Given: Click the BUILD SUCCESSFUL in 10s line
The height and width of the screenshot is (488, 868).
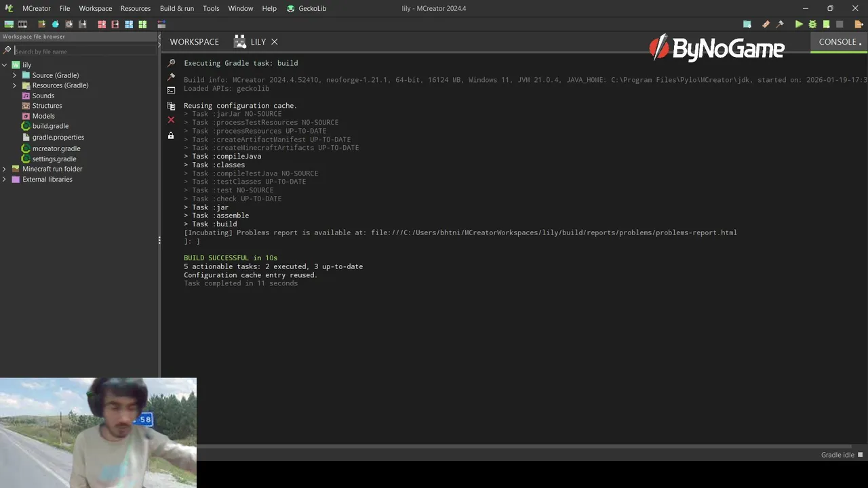Looking at the screenshot, I should coord(231,258).
